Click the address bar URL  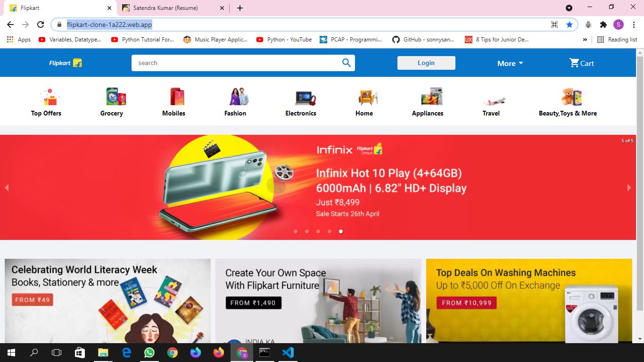click(109, 25)
